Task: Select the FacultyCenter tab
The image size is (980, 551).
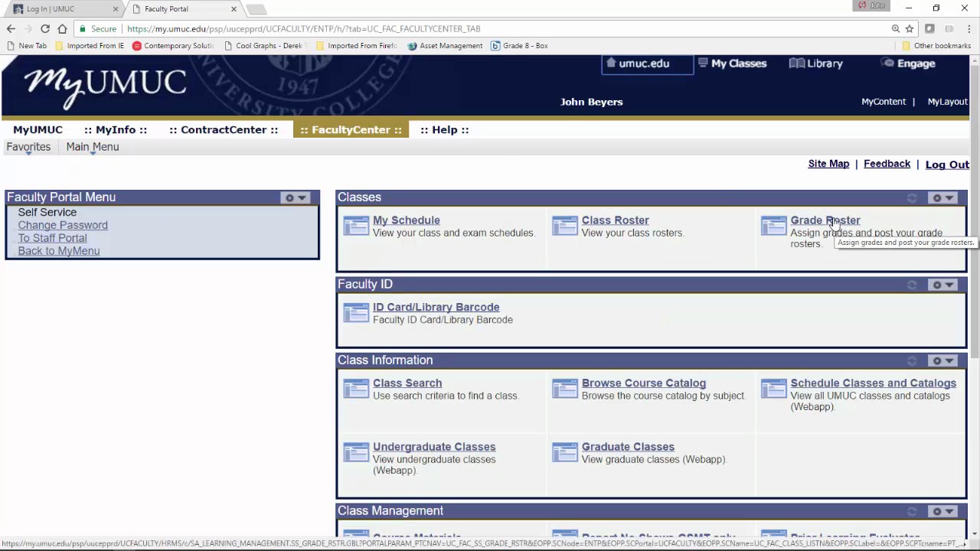Action: [x=351, y=129]
